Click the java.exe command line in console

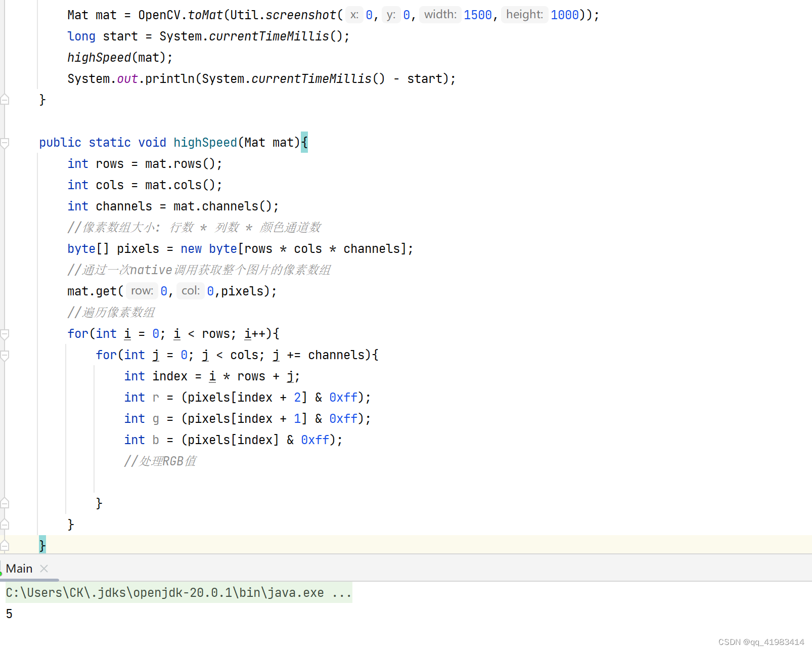pos(178,593)
